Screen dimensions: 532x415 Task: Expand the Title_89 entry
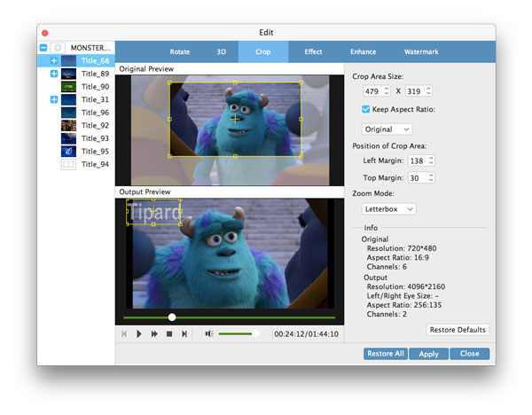point(54,74)
